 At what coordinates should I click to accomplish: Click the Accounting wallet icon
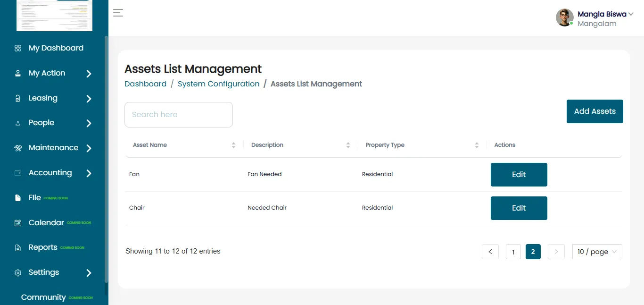(x=18, y=173)
